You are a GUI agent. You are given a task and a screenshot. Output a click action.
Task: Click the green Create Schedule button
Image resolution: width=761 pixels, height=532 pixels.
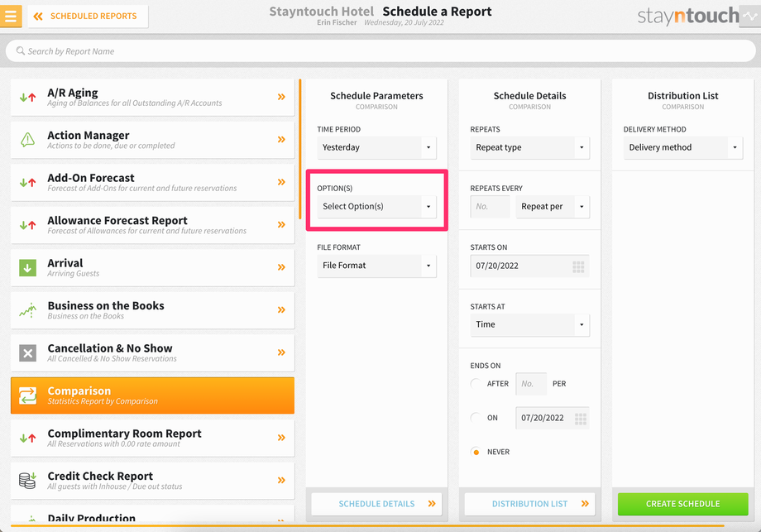tap(683, 504)
